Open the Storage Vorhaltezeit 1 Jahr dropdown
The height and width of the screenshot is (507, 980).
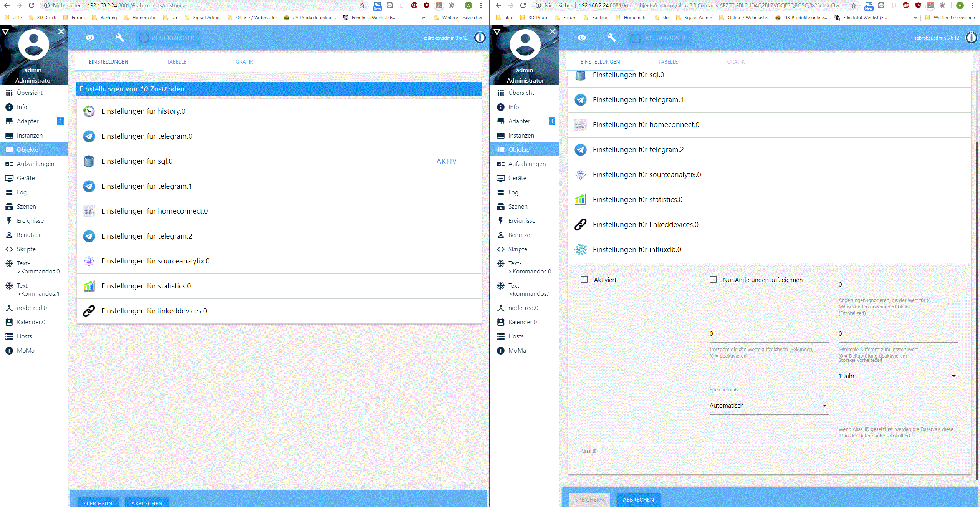pos(898,376)
